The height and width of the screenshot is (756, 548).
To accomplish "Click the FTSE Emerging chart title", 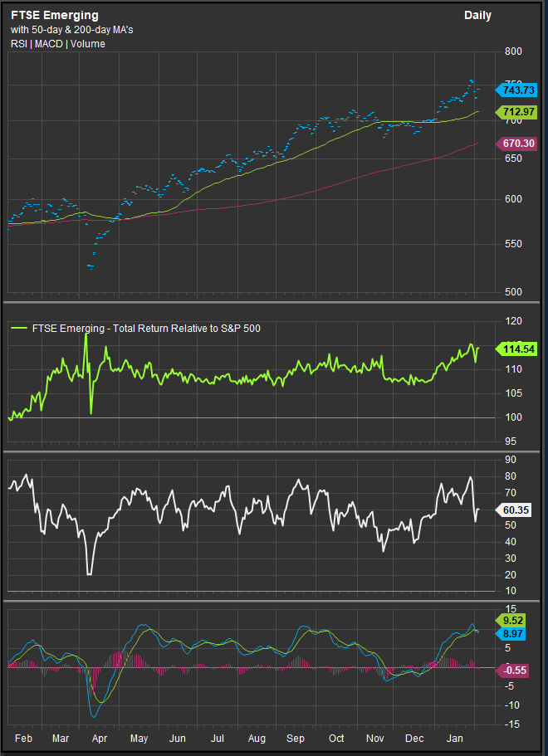I will pos(54,15).
